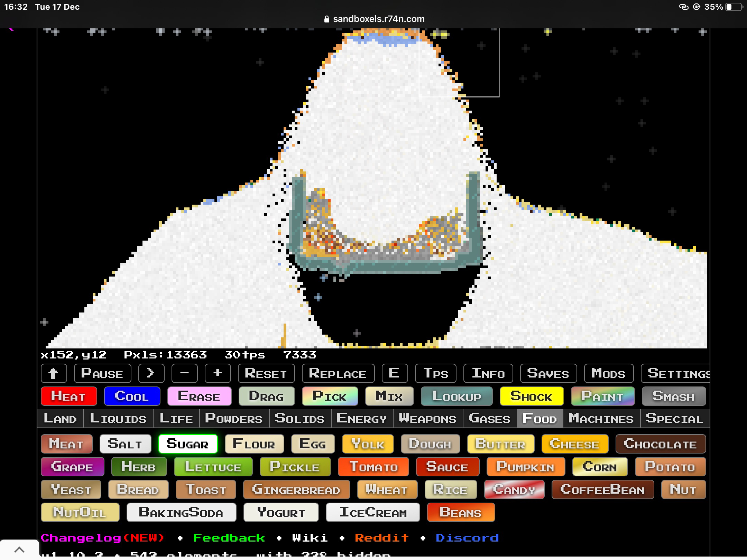Increase brush size with plus button
747x560 pixels.
pyautogui.click(x=218, y=373)
